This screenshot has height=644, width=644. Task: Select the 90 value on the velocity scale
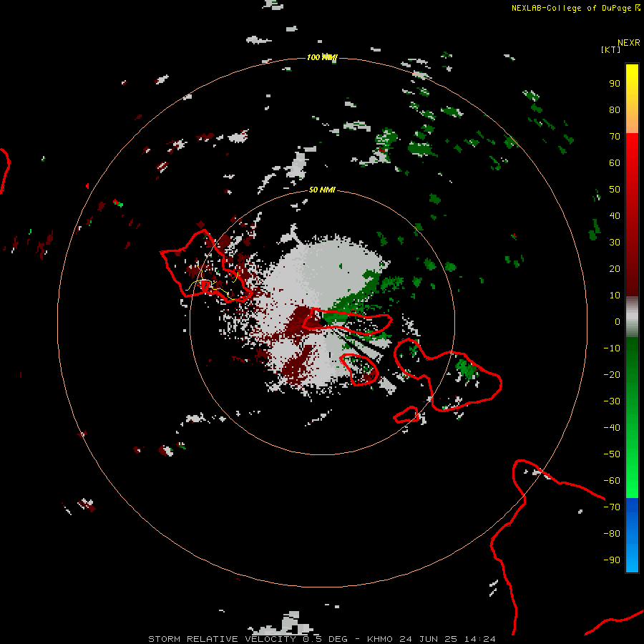tap(615, 84)
